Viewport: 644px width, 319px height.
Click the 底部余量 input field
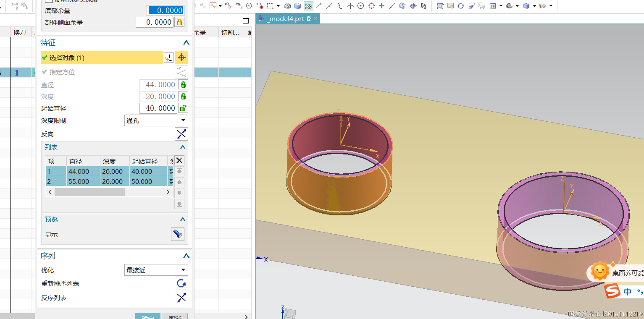[166, 10]
